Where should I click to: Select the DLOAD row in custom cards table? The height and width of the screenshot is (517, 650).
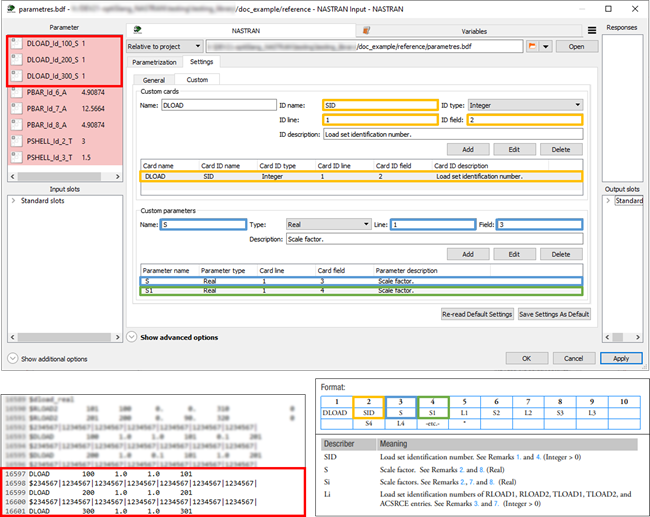click(x=361, y=177)
